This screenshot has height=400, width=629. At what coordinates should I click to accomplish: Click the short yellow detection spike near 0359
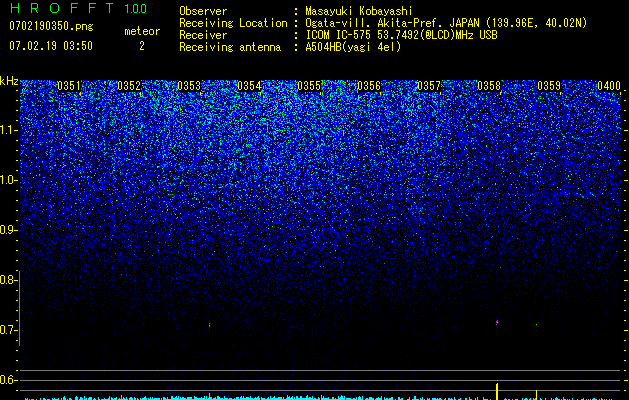point(537,394)
